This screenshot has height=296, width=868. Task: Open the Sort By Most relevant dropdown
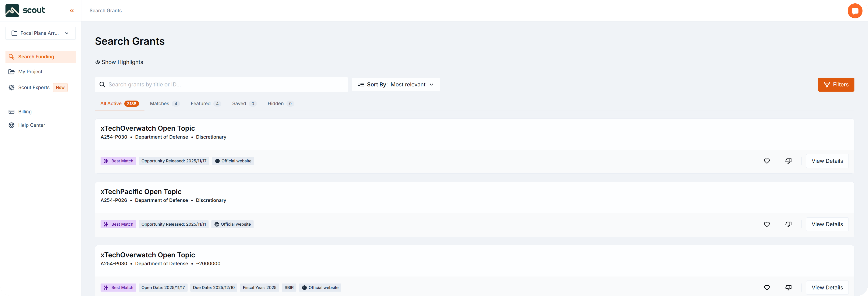(396, 85)
